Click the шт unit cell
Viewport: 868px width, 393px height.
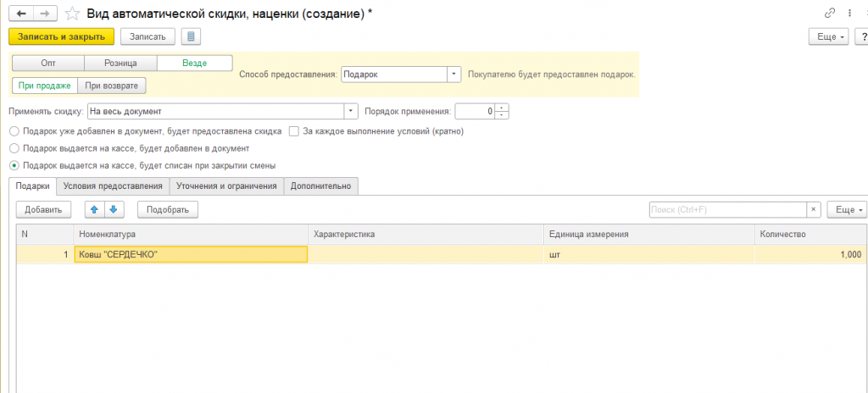pyautogui.click(x=648, y=254)
